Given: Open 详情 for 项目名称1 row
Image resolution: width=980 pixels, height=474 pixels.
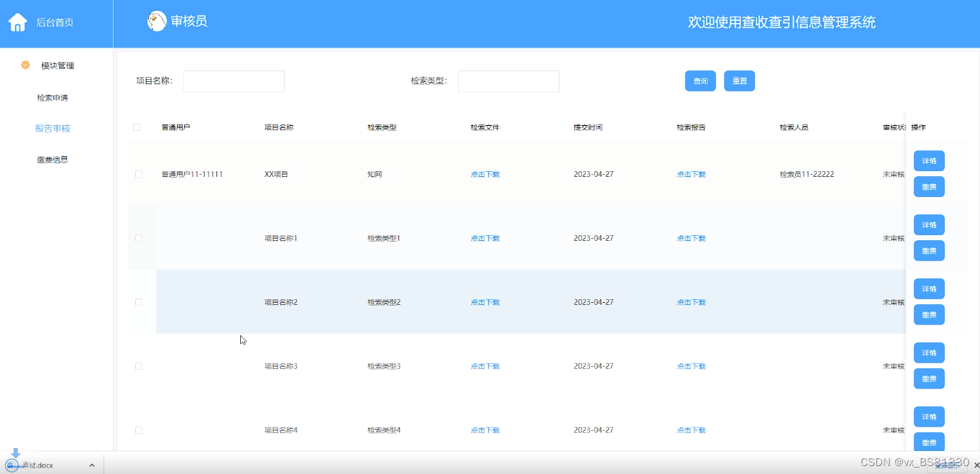Looking at the screenshot, I should (x=929, y=225).
